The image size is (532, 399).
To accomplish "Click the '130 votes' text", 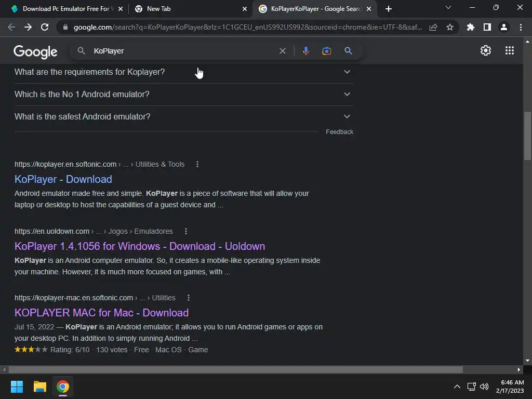I will (112, 350).
